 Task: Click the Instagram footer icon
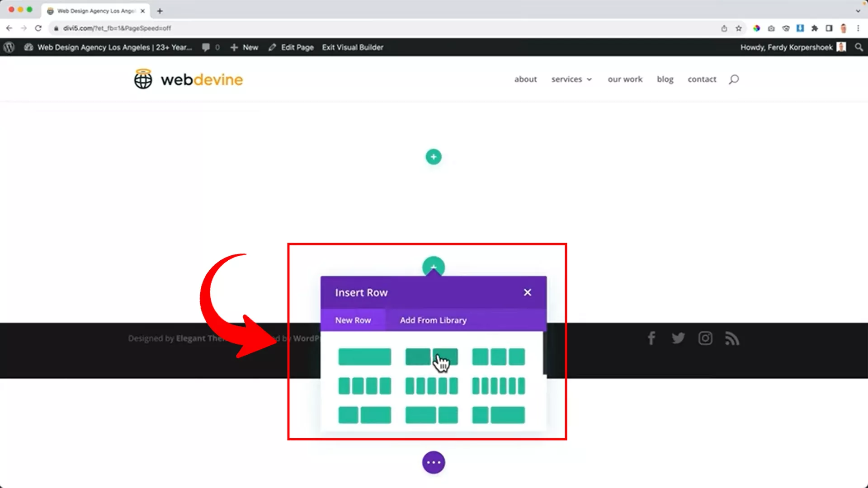[705, 338]
